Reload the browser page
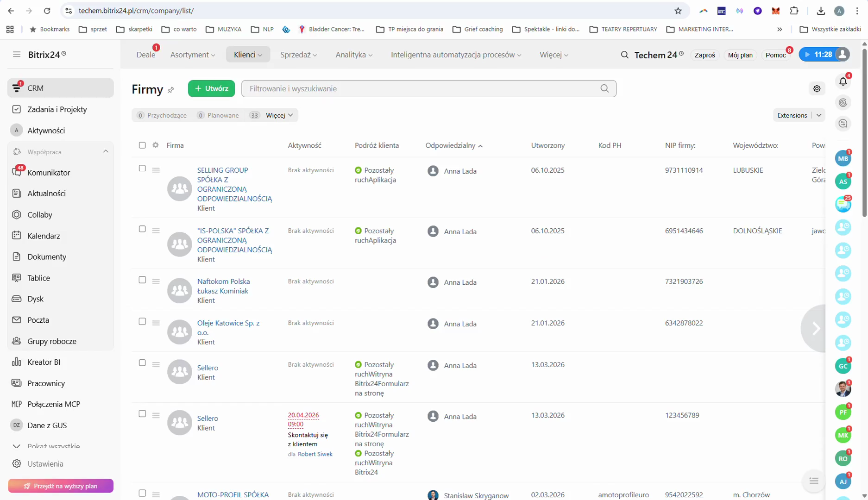The height and width of the screenshot is (500, 868). 47,11
